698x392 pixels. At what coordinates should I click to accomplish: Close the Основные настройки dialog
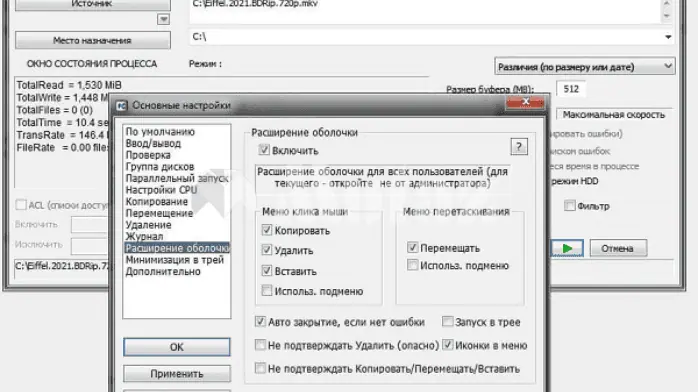525,102
